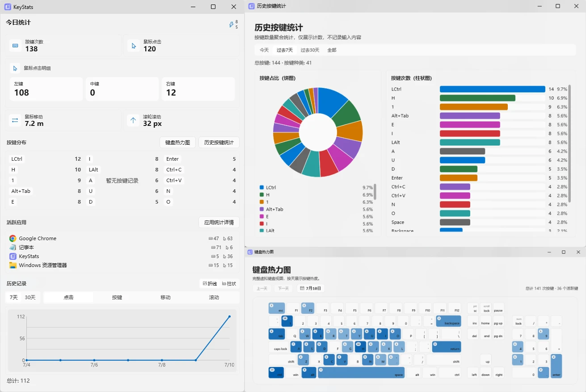Screen dimensions: 586x392
Task: Show the 点击 history tab
Action: click(68, 297)
